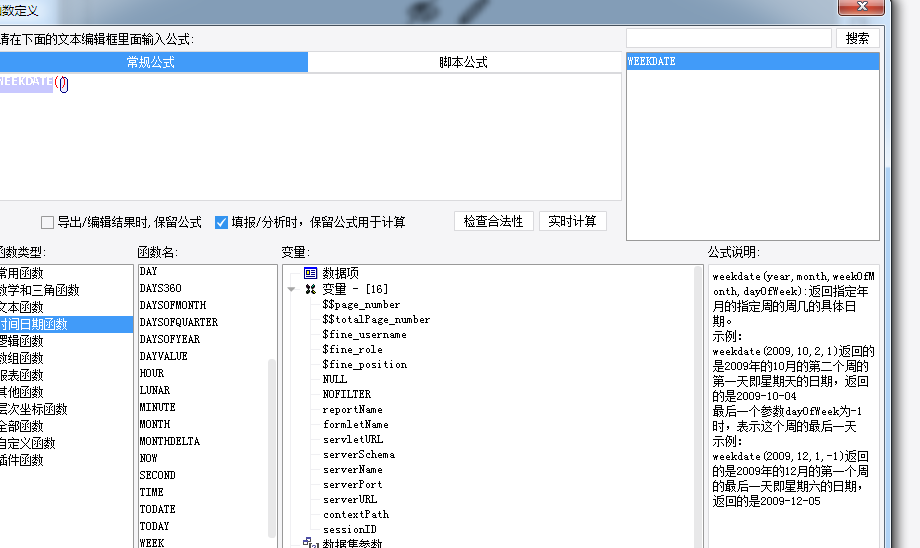This screenshot has height=548, width=920.
Task: Select 插件函数 category
Action: (66, 461)
